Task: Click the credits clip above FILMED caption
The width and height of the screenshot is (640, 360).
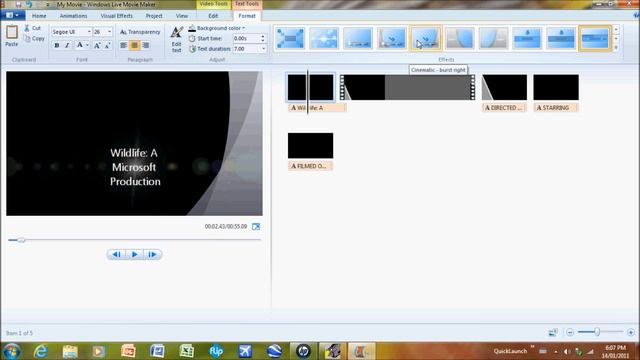Action: click(x=311, y=146)
